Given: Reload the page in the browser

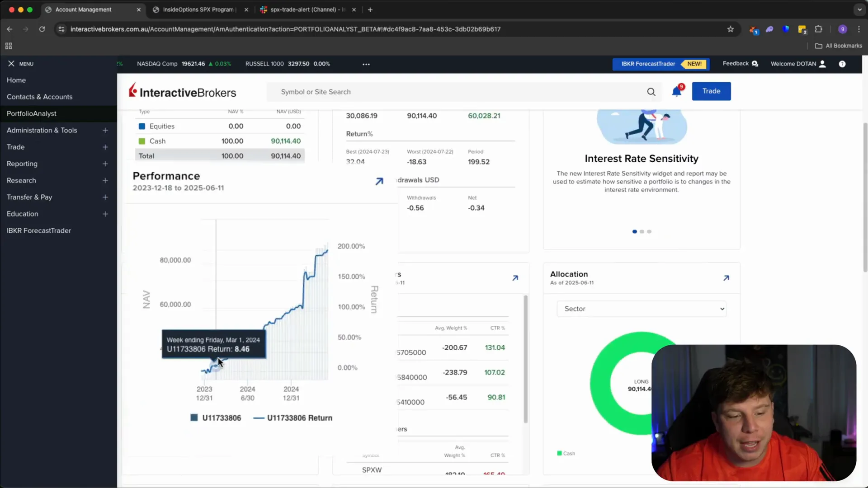Looking at the screenshot, I should [42, 29].
